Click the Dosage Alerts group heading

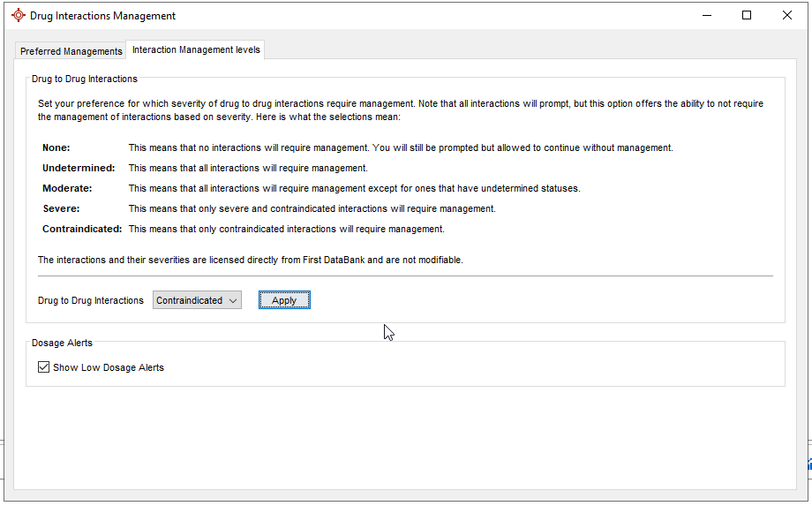(x=62, y=343)
